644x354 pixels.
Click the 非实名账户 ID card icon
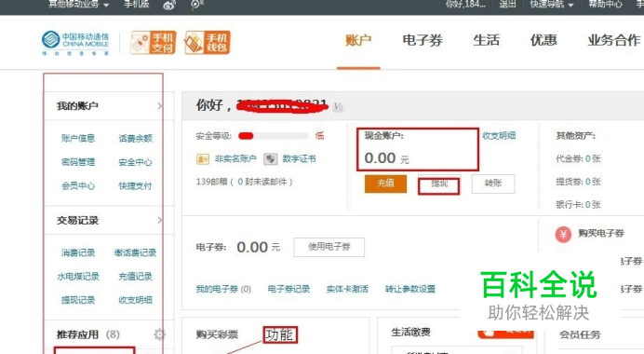pos(203,159)
